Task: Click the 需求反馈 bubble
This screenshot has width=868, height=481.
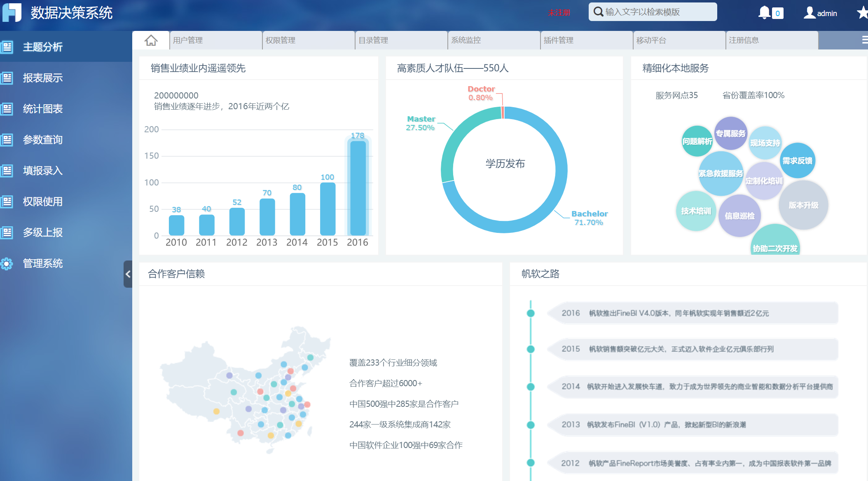Action: pyautogui.click(x=798, y=160)
